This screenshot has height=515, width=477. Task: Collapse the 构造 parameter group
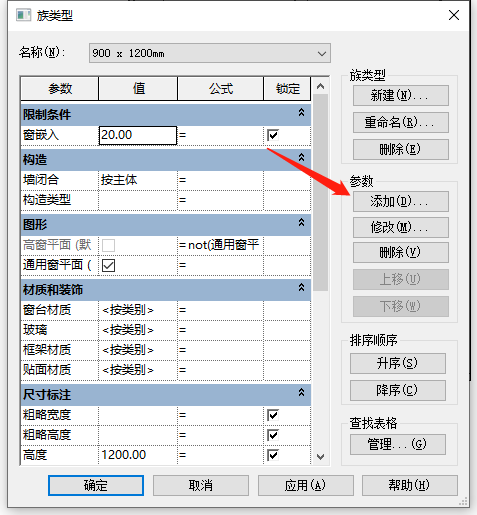point(301,157)
